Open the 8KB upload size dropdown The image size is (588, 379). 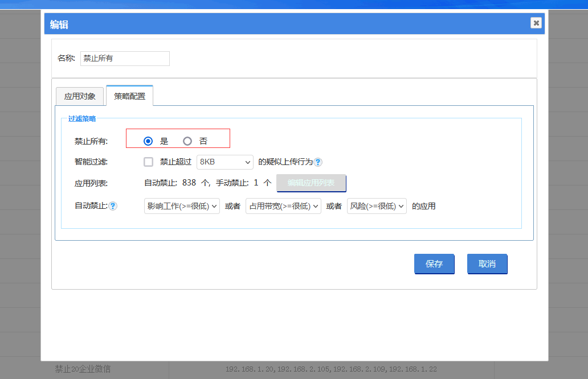224,162
